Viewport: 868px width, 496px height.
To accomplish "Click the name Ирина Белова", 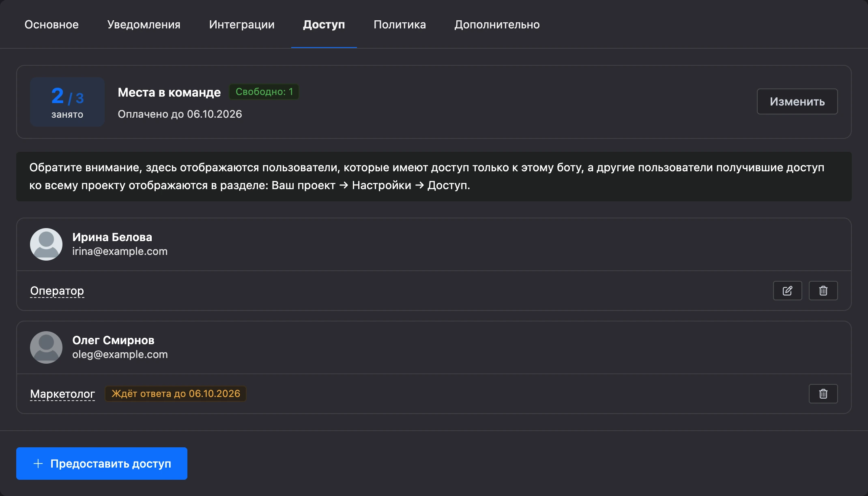I will click(x=112, y=237).
